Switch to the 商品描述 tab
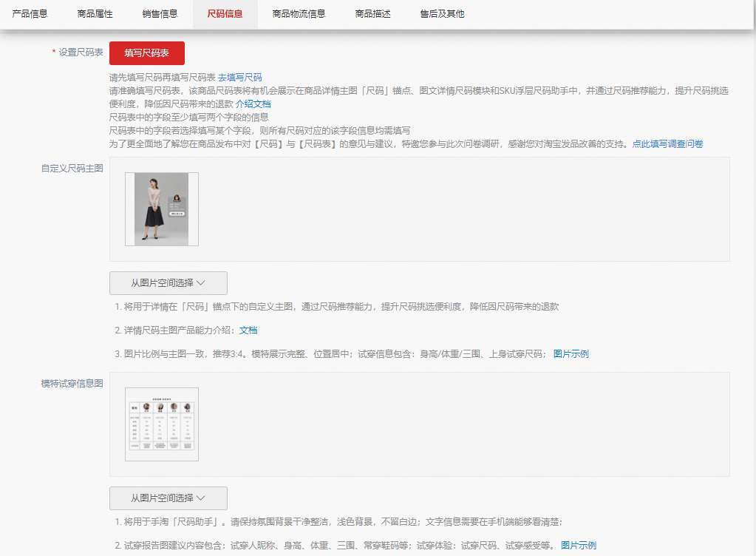The height and width of the screenshot is (556, 756). coord(372,14)
